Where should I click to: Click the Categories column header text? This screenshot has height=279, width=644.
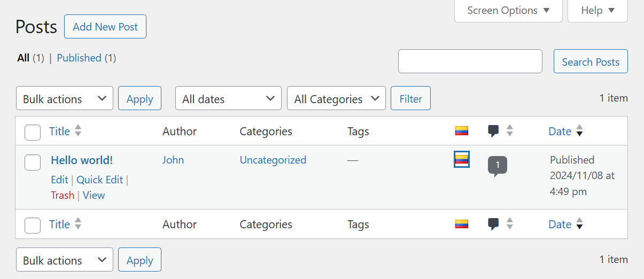point(266,131)
